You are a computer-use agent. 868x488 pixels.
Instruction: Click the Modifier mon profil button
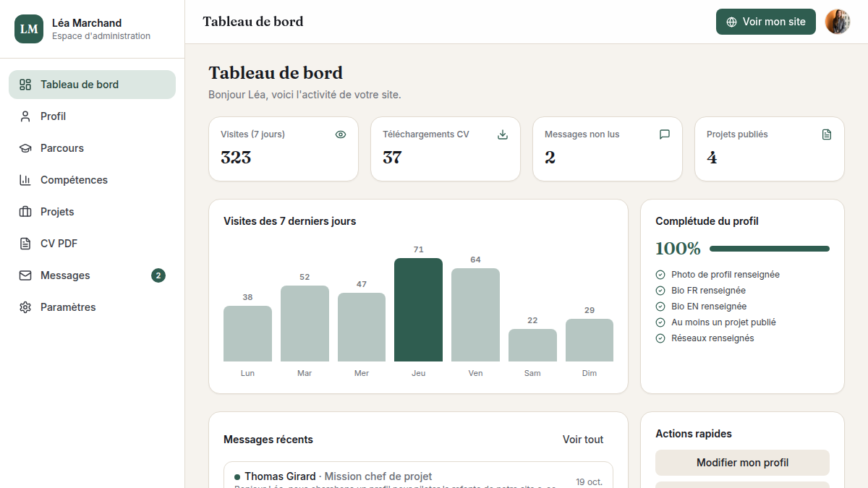pos(742,463)
